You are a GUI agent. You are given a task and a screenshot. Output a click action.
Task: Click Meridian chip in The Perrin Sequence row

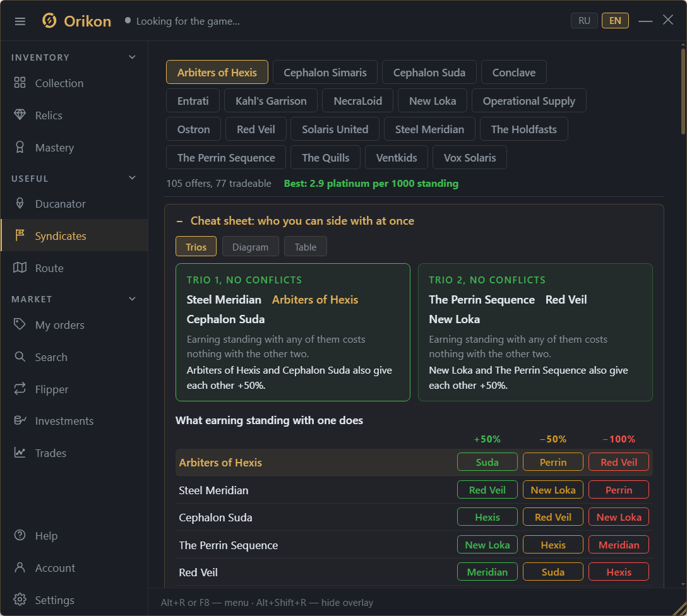(x=619, y=545)
